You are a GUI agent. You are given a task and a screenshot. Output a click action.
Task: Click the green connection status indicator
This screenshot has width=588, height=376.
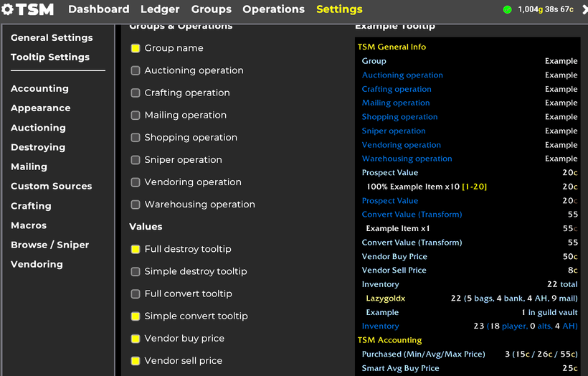[x=508, y=10]
